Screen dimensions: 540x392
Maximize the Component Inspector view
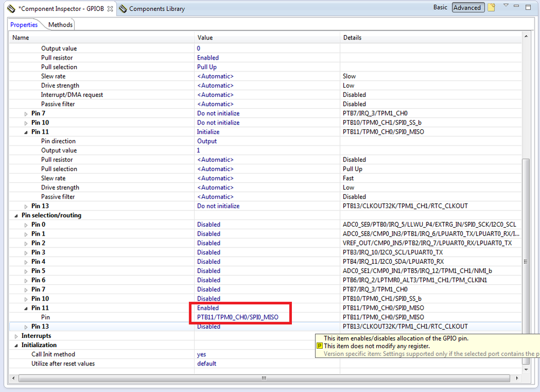528,7
